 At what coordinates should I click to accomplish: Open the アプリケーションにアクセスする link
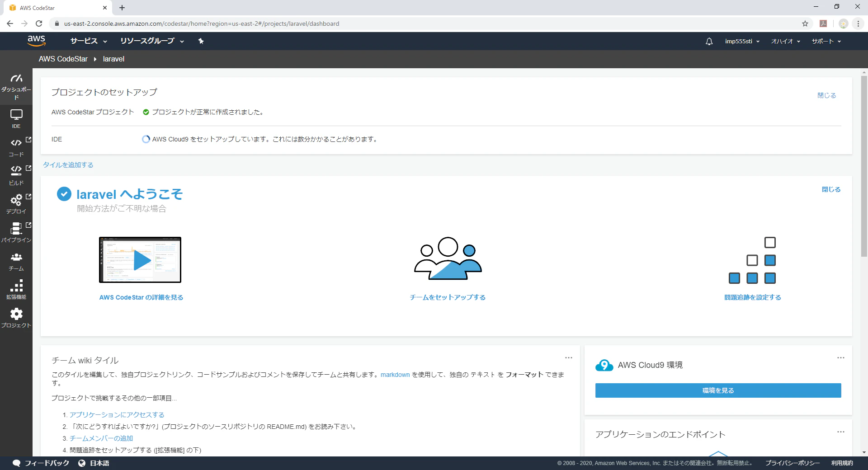117,415
